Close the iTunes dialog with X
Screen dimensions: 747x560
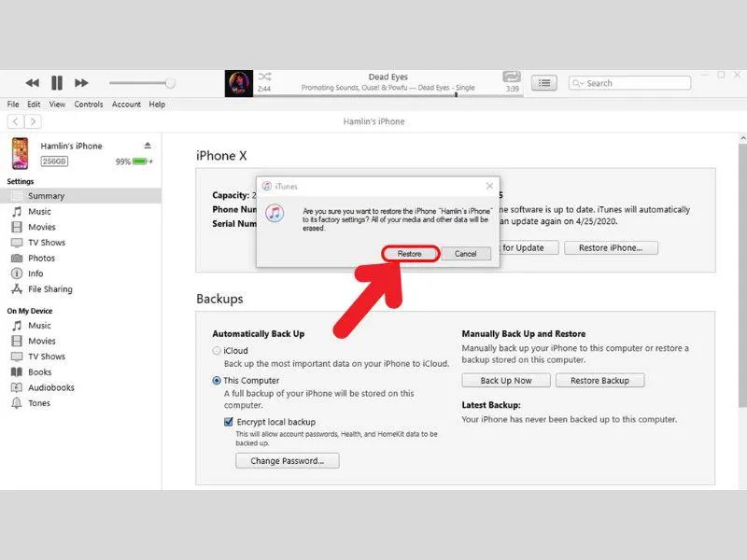[x=489, y=186]
